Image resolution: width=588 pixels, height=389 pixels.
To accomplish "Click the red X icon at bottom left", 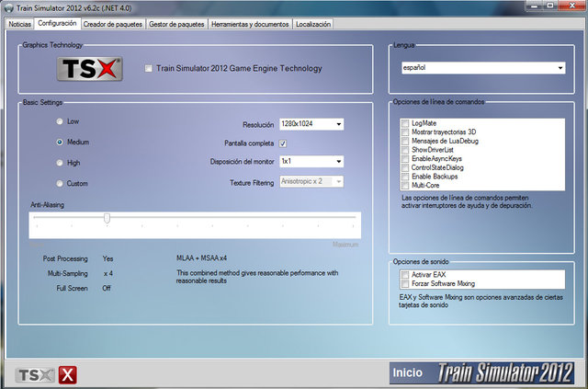I will point(67,374).
